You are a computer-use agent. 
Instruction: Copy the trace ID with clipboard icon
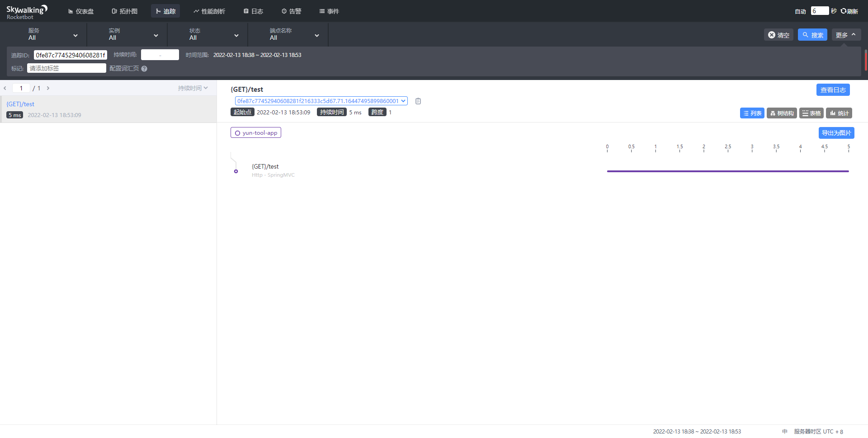(x=418, y=101)
